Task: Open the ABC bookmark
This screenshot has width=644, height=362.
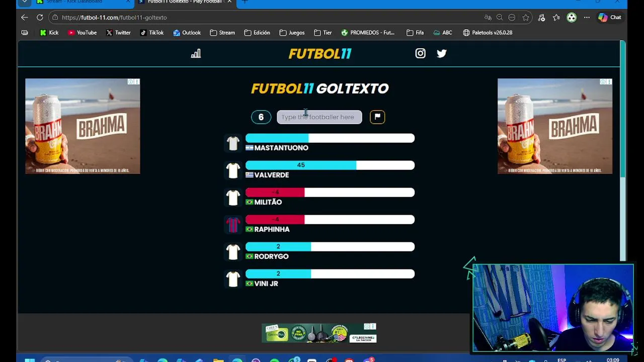Action: (442, 32)
